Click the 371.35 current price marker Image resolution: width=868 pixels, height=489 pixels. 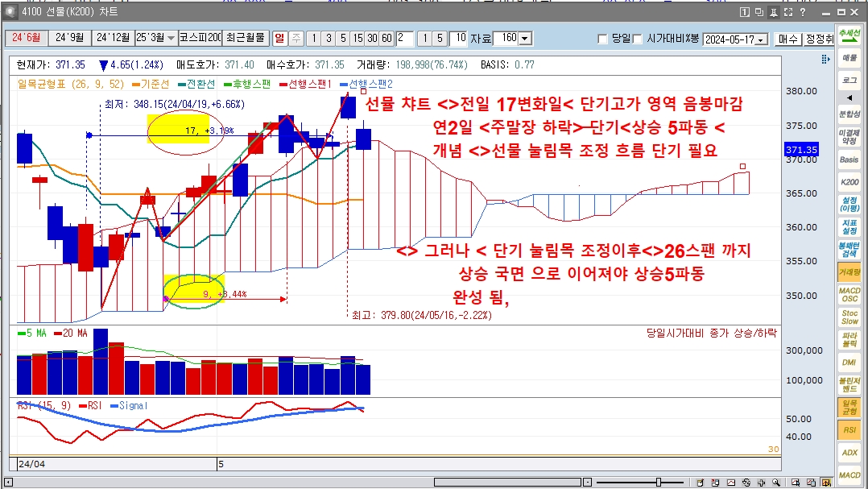pyautogui.click(x=801, y=150)
